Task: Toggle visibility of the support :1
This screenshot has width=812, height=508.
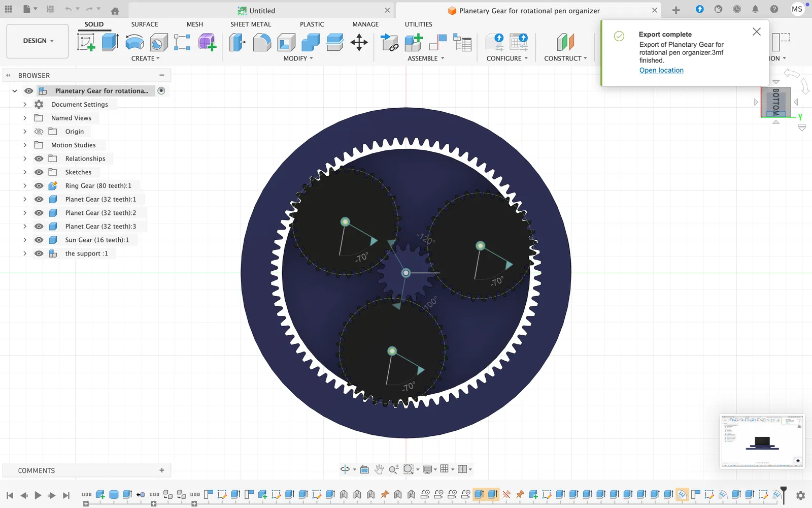Action: [x=39, y=253]
